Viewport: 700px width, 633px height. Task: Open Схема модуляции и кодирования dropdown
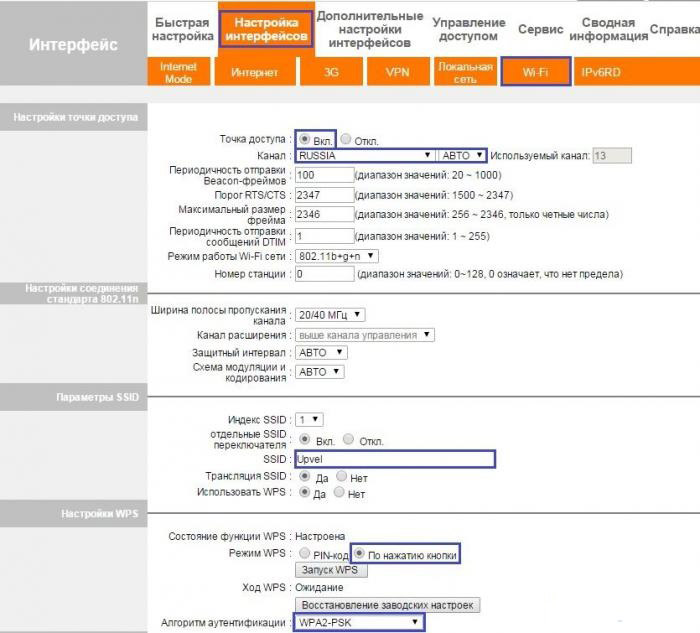pos(320,372)
